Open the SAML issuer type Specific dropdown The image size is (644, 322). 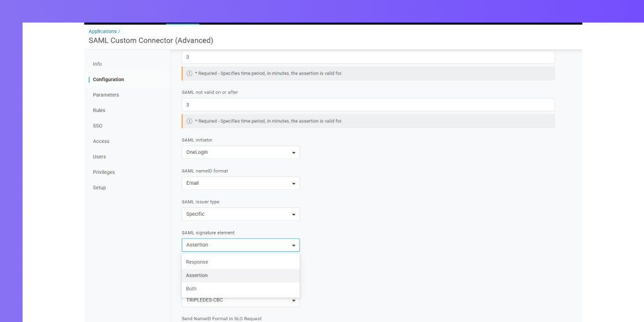pos(241,214)
